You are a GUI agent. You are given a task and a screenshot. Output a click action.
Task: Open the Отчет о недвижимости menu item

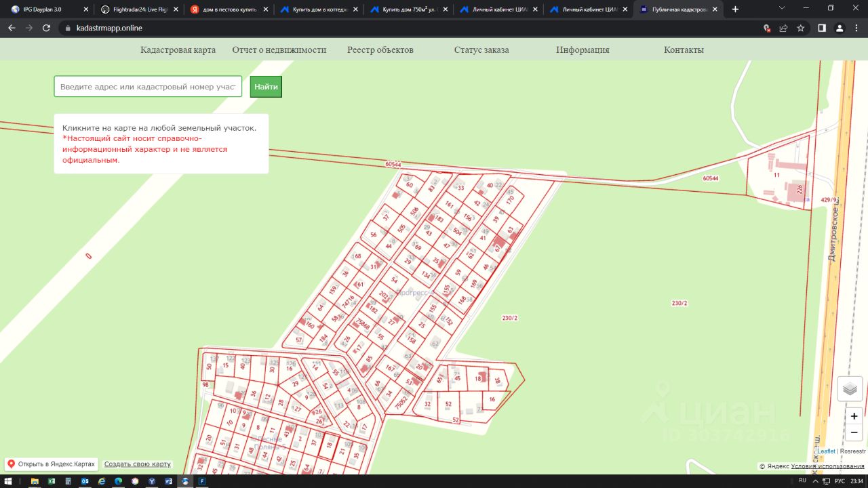(x=279, y=50)
